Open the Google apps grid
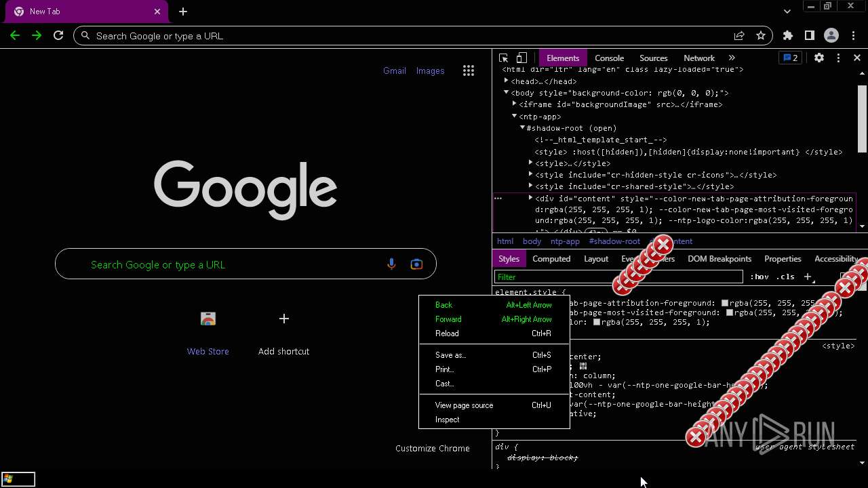Viewport: 868px width, 488px height. click(x=469, y=70)
